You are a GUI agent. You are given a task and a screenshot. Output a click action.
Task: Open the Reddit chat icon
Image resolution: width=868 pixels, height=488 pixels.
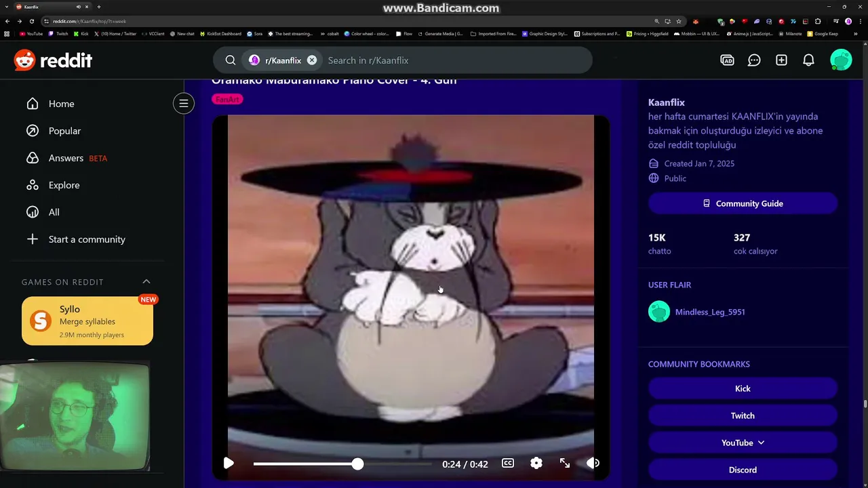[754, 60]
